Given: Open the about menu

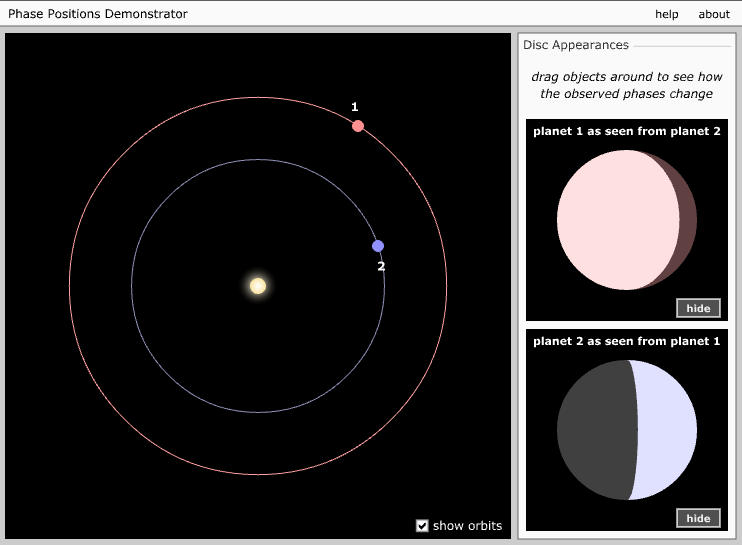Looking at the screenshot, I should coord(714,14).
